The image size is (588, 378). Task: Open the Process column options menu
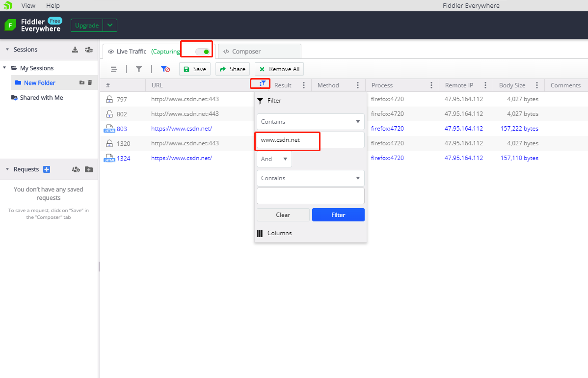click(x=431, y=85)
